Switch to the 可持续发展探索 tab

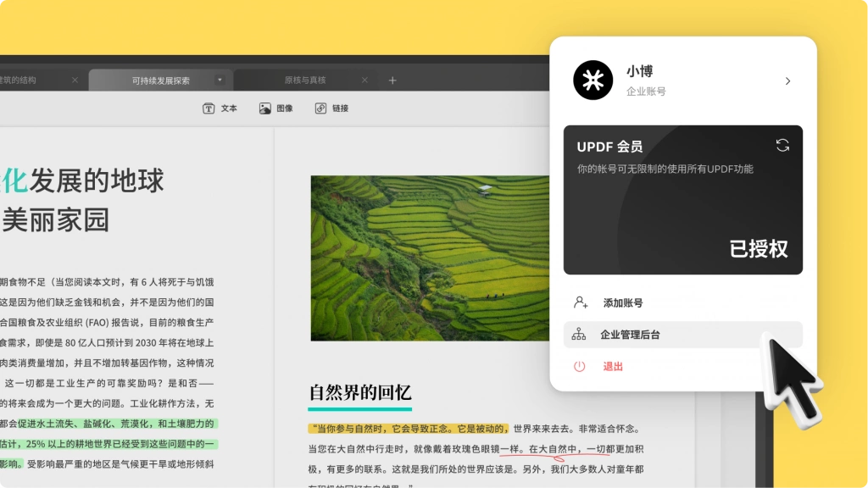pos(160,80)
